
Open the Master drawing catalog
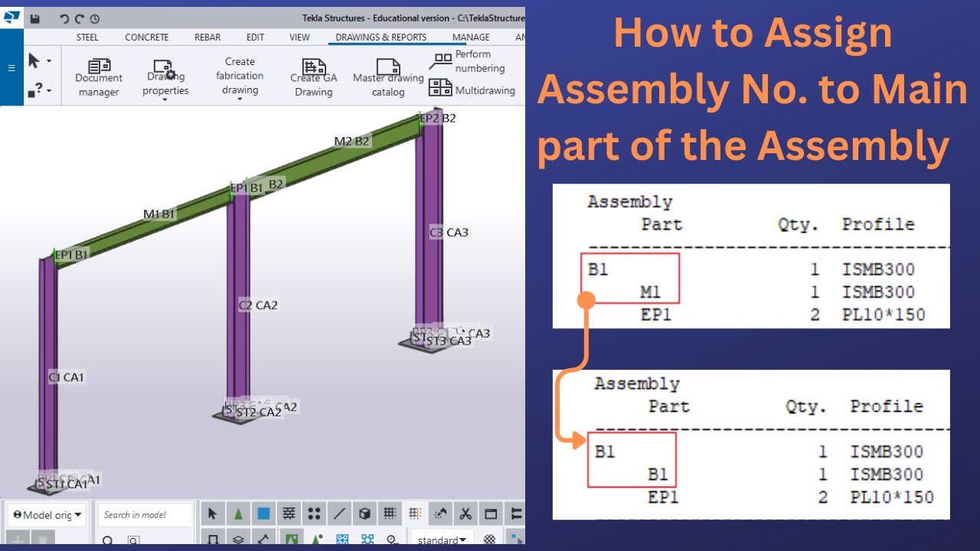pos(388,78)
